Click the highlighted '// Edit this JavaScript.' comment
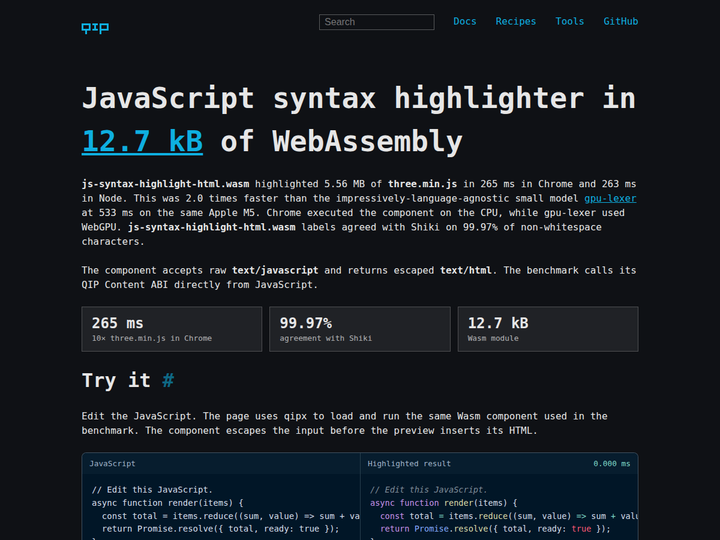The width and height of the screenshot is (720, 540). click(428, 490)
